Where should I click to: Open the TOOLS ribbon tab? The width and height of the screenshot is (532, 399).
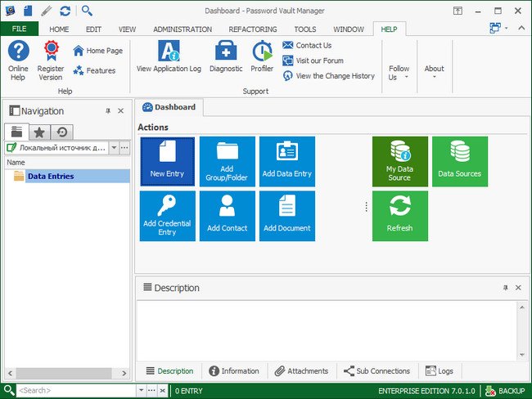[305, 29]
